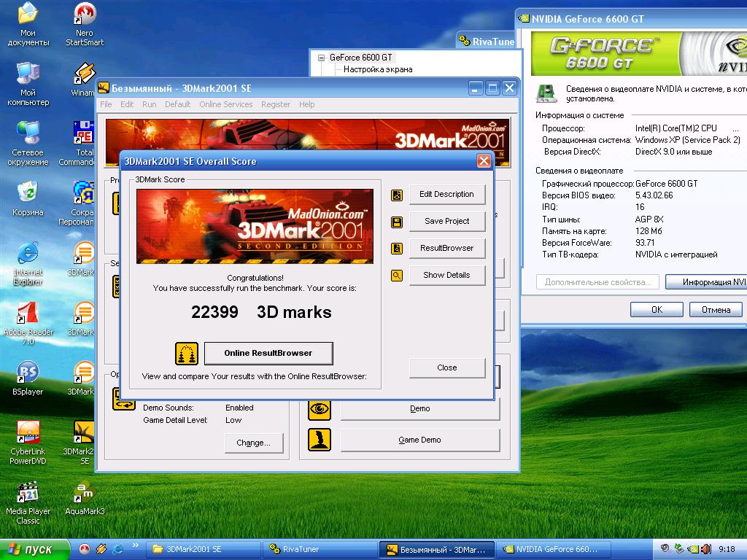Switch to Безымянный - 3DMark taskbar button
The height and width of the screenshot is (560, 747).
[x=437, y=550]
